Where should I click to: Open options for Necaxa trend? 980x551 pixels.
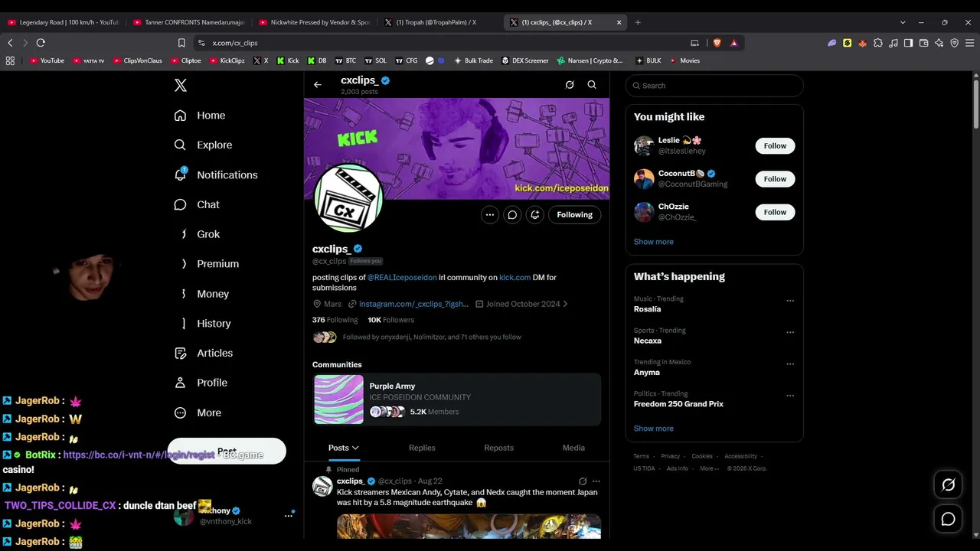790,332
